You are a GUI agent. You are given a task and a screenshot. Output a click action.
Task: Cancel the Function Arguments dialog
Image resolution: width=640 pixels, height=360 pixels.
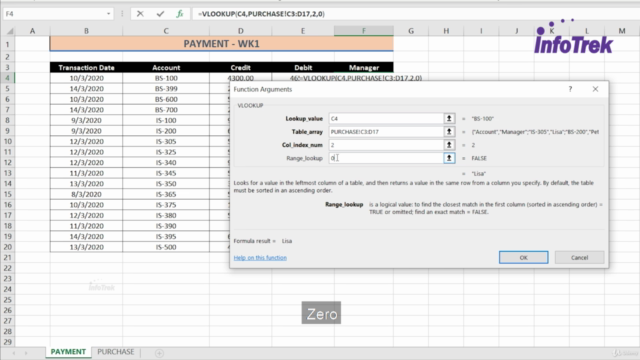coord(579,258)
